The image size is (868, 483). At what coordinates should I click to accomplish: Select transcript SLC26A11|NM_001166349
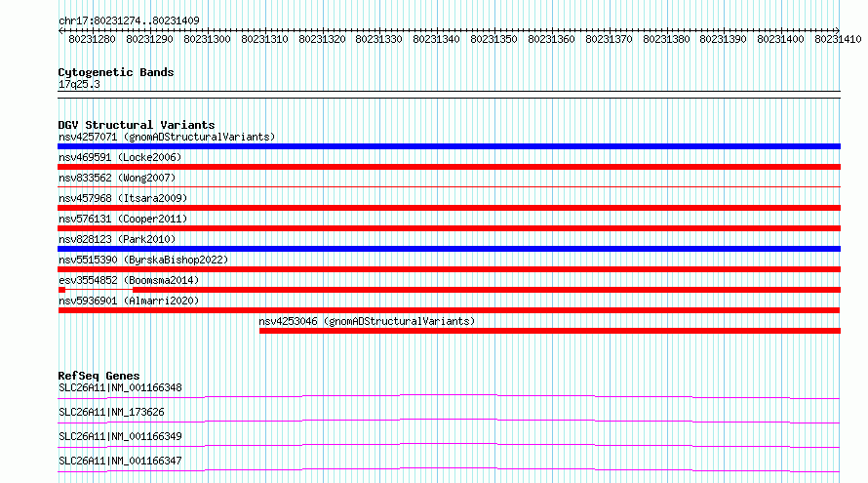click(120, 436)
